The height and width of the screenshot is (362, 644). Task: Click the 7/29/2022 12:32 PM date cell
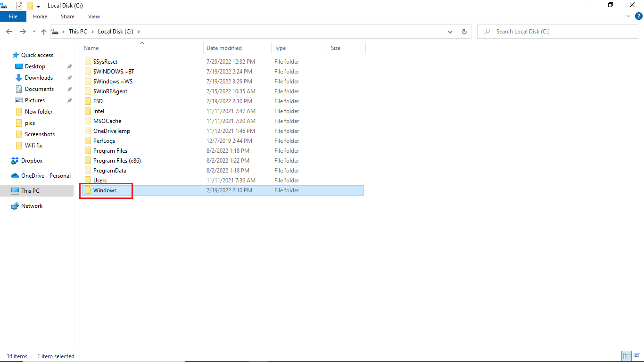[x=231, y=62]
